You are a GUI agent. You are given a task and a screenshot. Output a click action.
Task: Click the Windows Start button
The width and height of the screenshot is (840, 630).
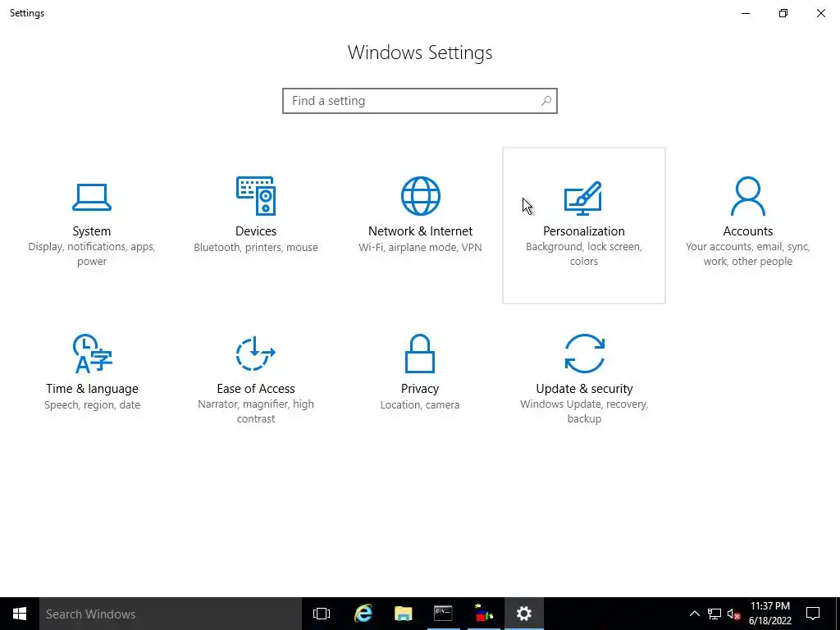(20, 614)
